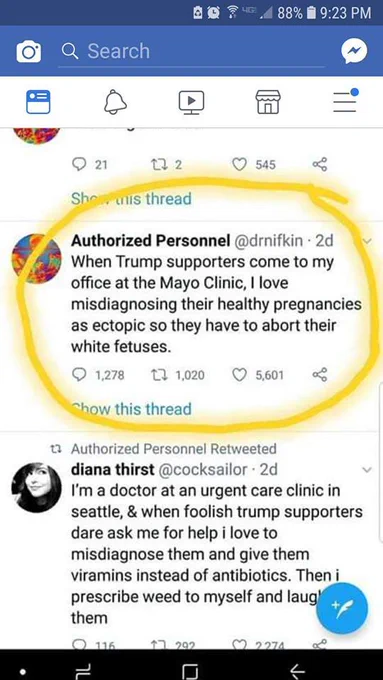Expand options chevron on diana thirst tweet

click(x=367, y=470)
